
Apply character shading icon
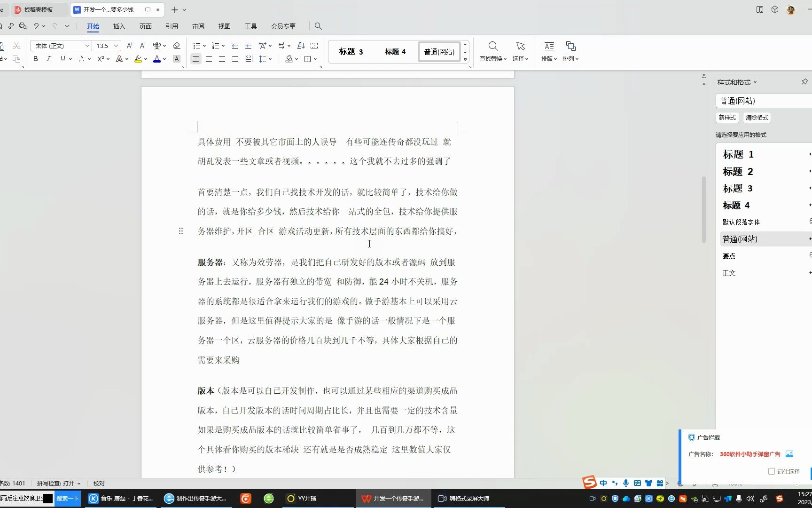(x=177, y=59)
